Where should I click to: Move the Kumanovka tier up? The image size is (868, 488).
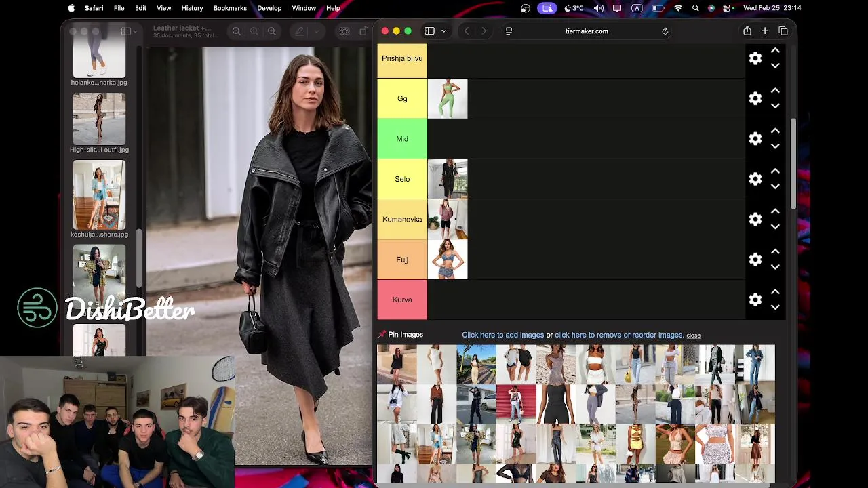tap(775, 211)
